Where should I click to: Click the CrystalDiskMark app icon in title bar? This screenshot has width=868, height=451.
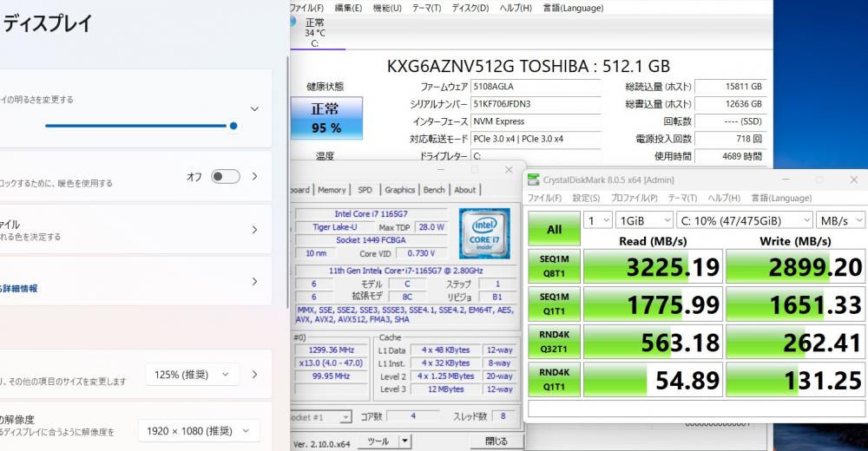click(x=533, y=180)
